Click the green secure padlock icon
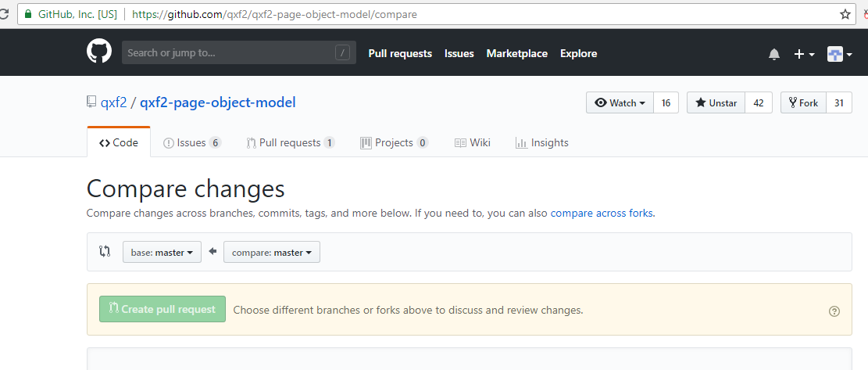 (29, 14)
